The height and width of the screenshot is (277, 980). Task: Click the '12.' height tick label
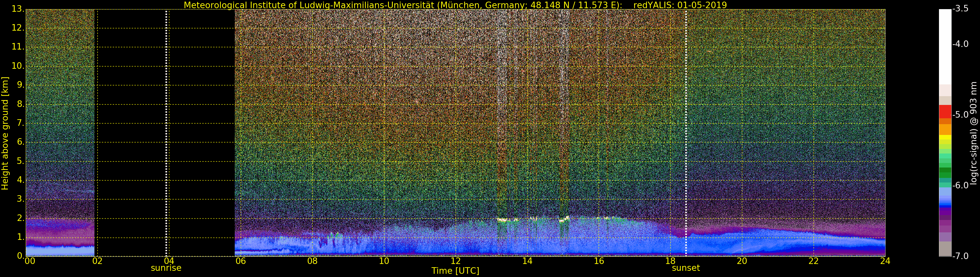(x=18, y=28)
